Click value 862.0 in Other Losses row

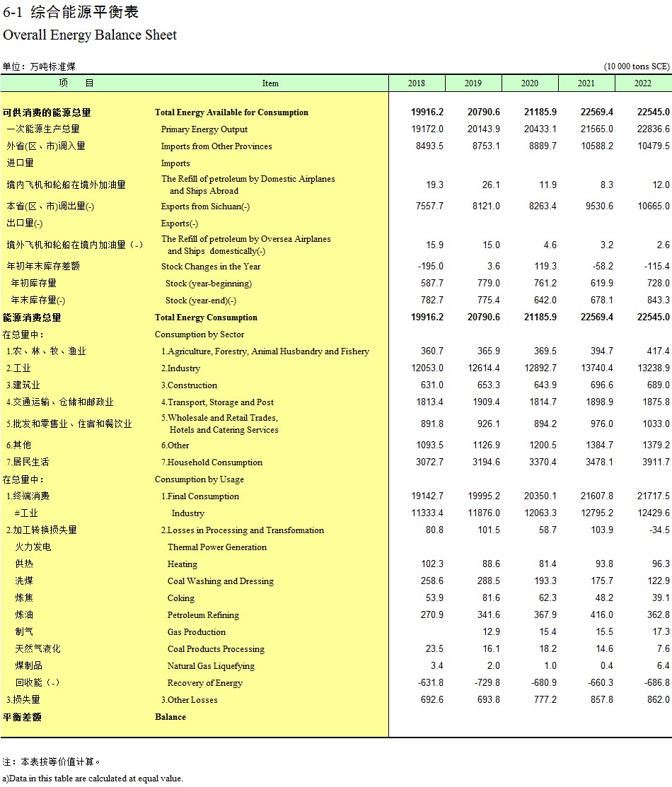659,699
